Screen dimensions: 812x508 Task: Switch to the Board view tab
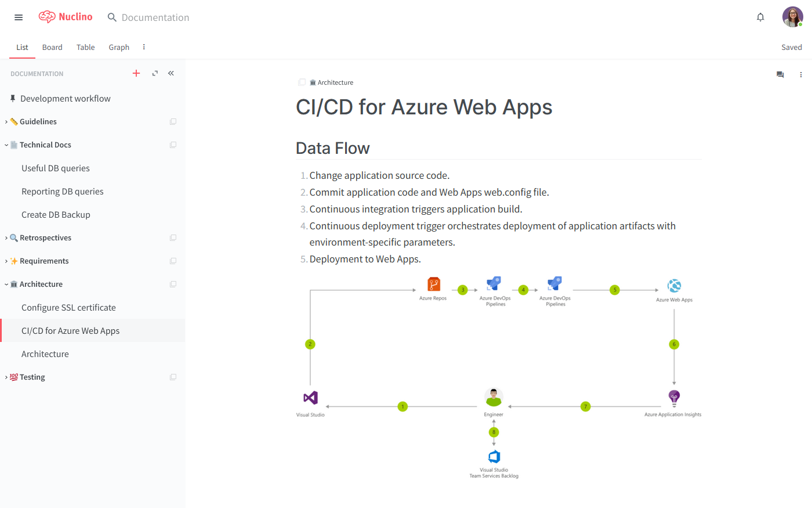point(52,47)
